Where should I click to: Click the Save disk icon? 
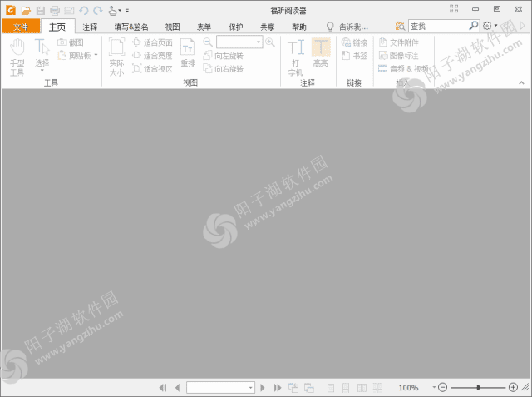coord(41,11)
